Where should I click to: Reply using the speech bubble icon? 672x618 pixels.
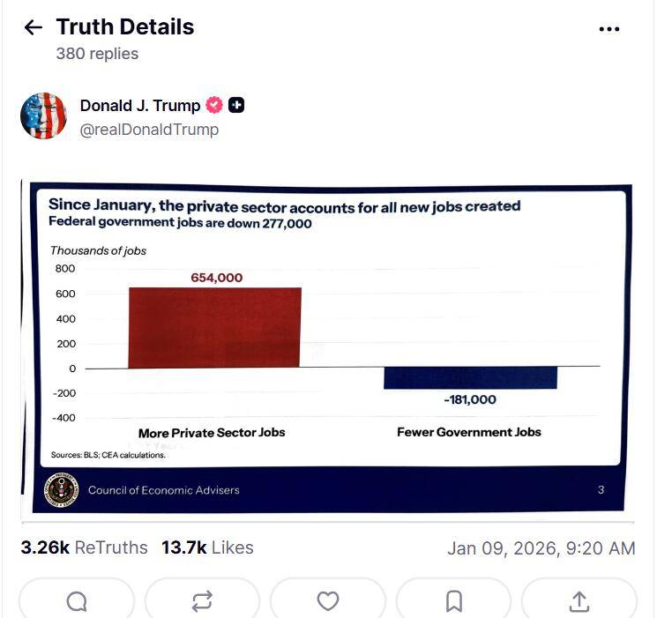coord(77,601)
